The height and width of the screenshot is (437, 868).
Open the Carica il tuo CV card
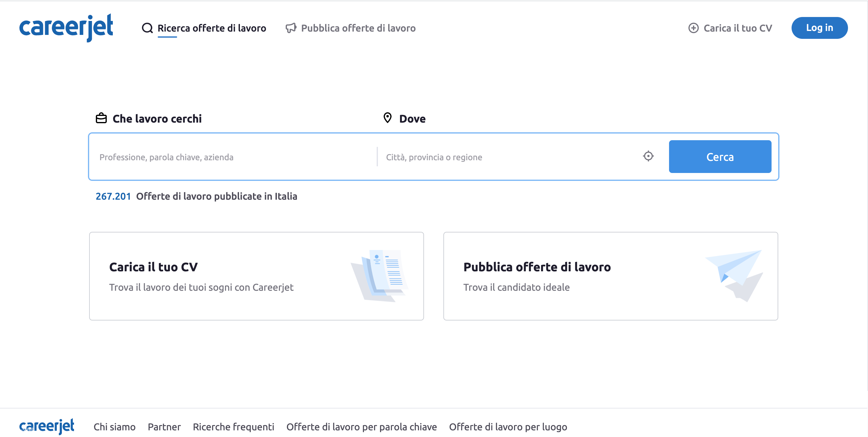[x=256, y=276]
